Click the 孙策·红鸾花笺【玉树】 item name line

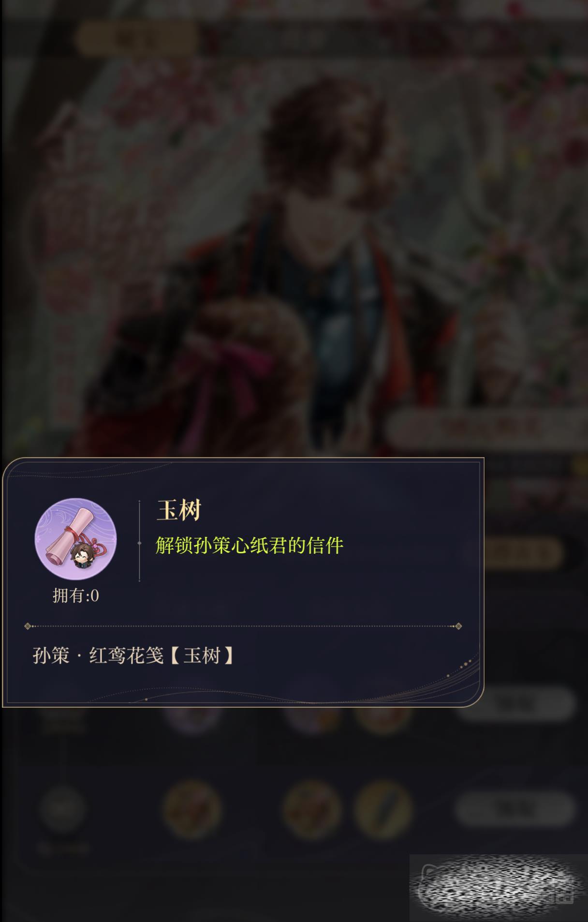[134, 656]
